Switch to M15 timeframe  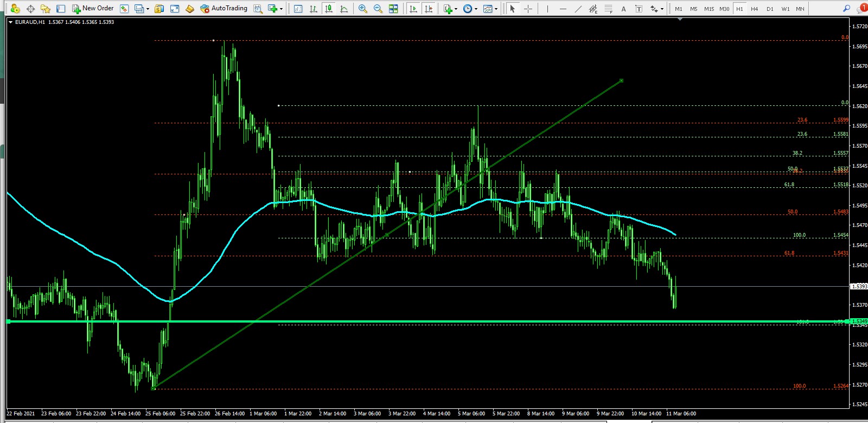point(709,9)
